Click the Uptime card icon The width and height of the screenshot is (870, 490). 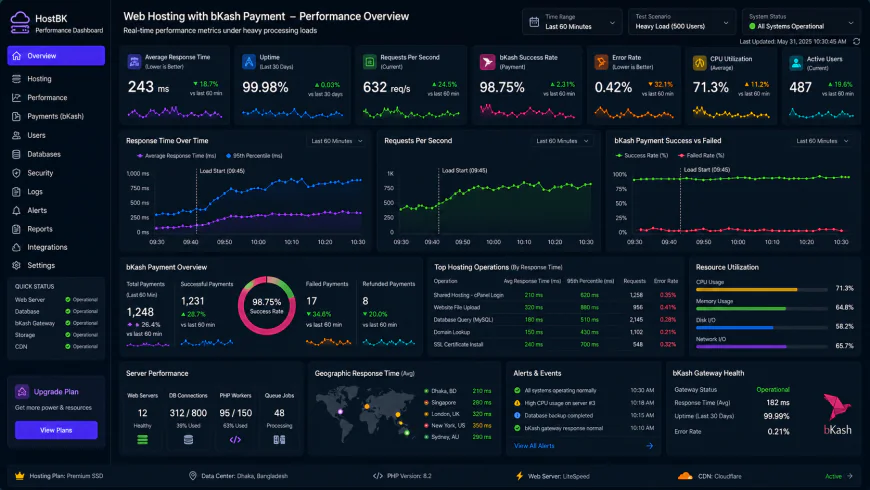(x=249, y=62)
